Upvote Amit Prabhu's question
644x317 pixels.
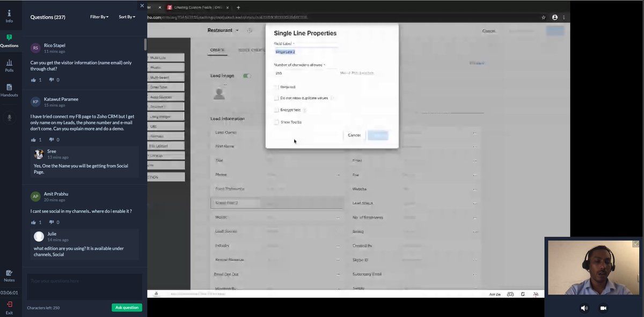(33, 222)
